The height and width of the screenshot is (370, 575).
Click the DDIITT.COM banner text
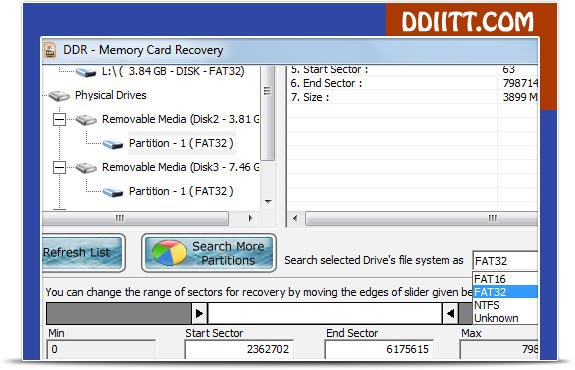coord(468,21)
